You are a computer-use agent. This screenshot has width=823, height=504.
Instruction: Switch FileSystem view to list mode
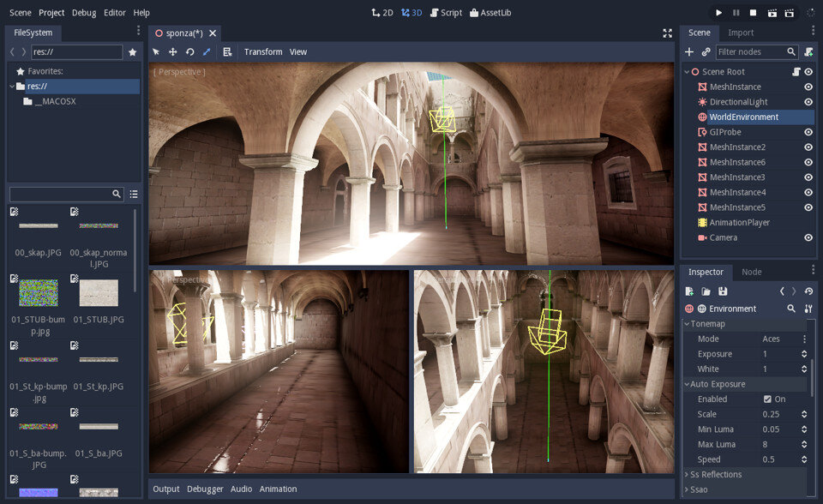click(x=134, y=195)
